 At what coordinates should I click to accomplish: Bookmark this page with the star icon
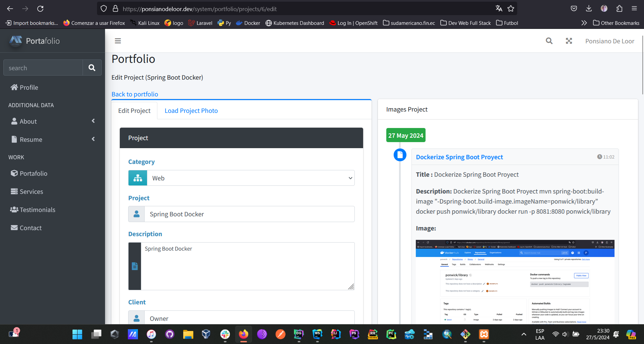pos(511,9)
